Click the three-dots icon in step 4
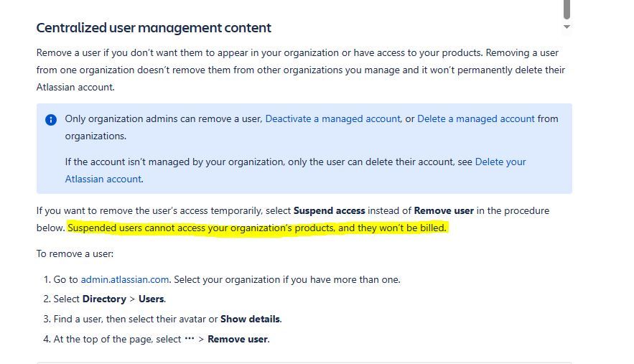Screen dimensions: 634x364 [190, 339]
